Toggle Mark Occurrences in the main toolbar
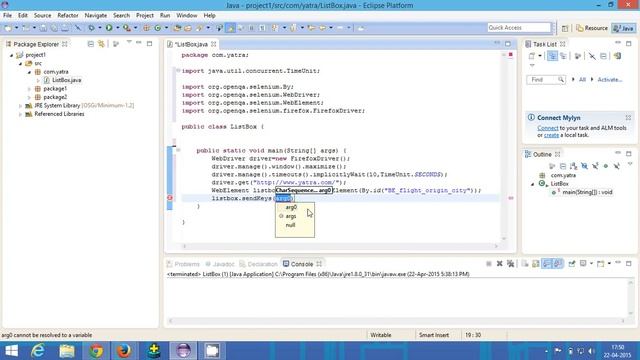Image resolution: width=640 pixels, height=360 pixels. point(230,28)
